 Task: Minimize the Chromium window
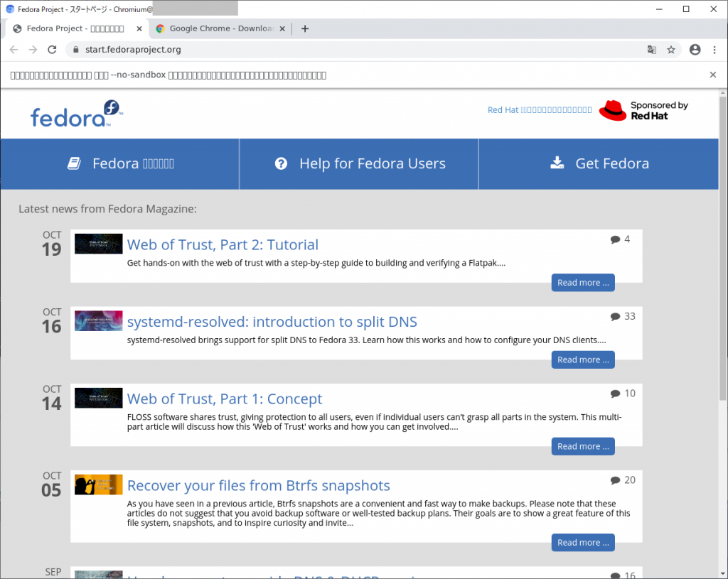[x=659, y=9]
